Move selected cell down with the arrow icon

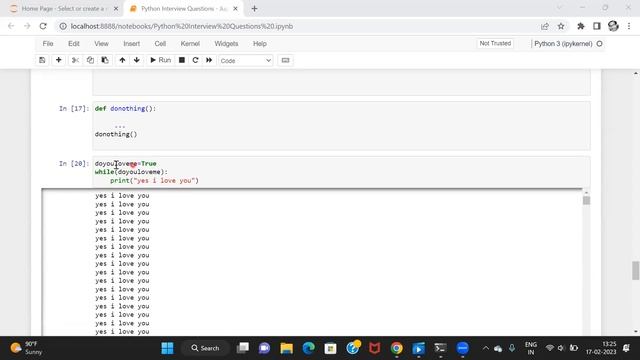137,60
